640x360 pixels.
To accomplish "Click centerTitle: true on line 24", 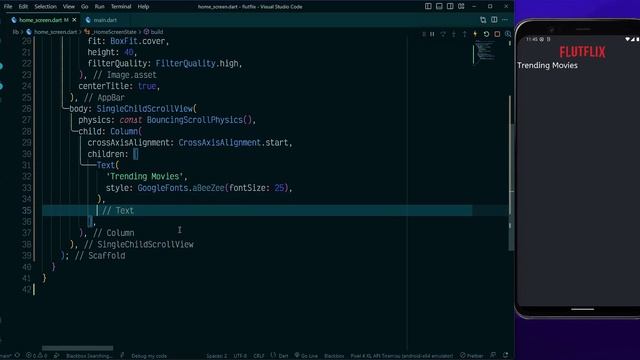I will click(x=117, y=86).
